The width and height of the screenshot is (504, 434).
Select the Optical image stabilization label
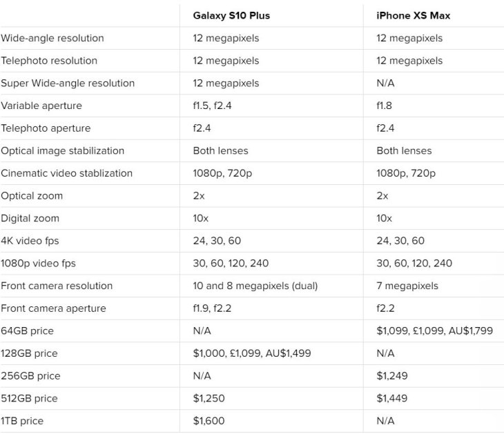coord(63,150)
